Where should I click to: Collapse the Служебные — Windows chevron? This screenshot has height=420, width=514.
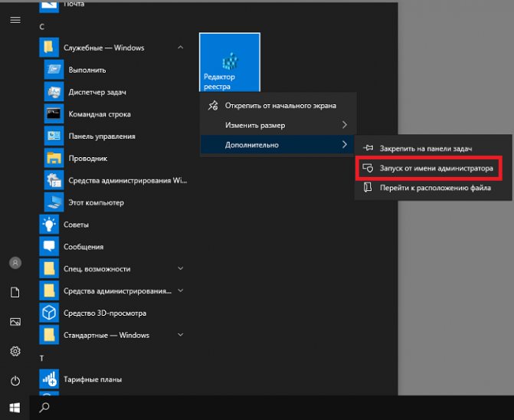(x=180, y=48)
